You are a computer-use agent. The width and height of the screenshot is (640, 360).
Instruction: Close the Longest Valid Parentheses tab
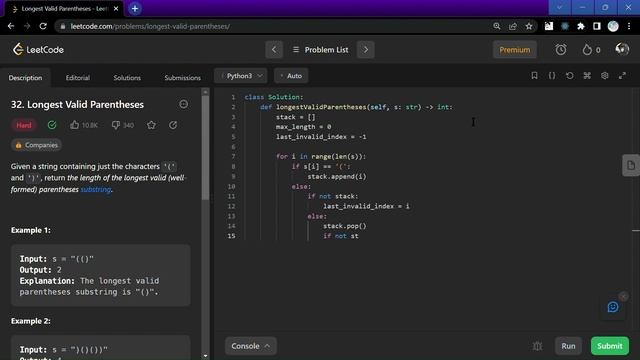116,9
